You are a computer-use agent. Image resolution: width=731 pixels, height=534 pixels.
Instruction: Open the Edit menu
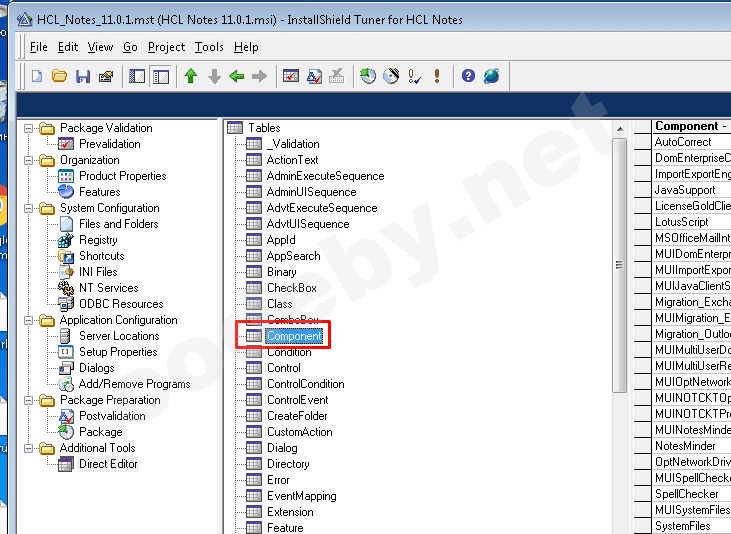pyautogui.click(x=68, y=47)
